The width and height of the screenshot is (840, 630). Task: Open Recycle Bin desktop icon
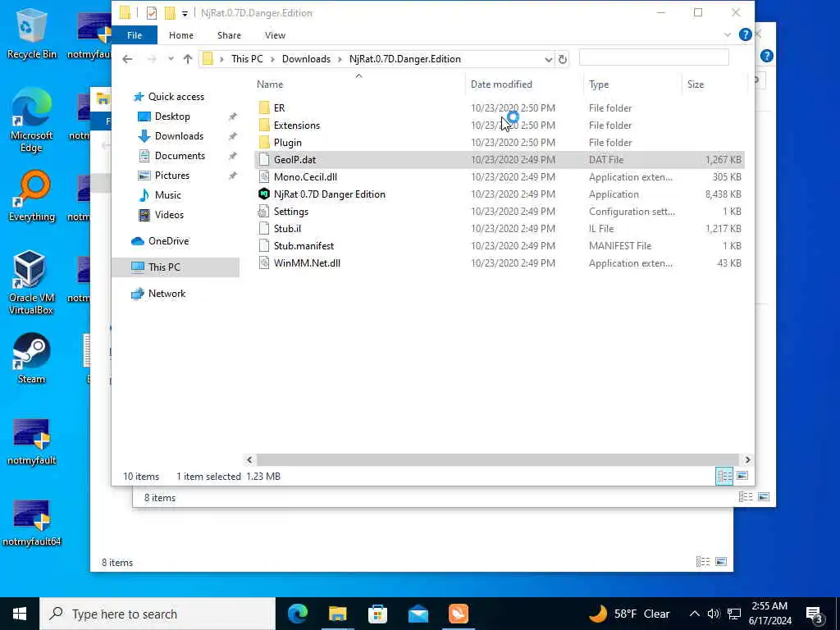click(31, 34)
